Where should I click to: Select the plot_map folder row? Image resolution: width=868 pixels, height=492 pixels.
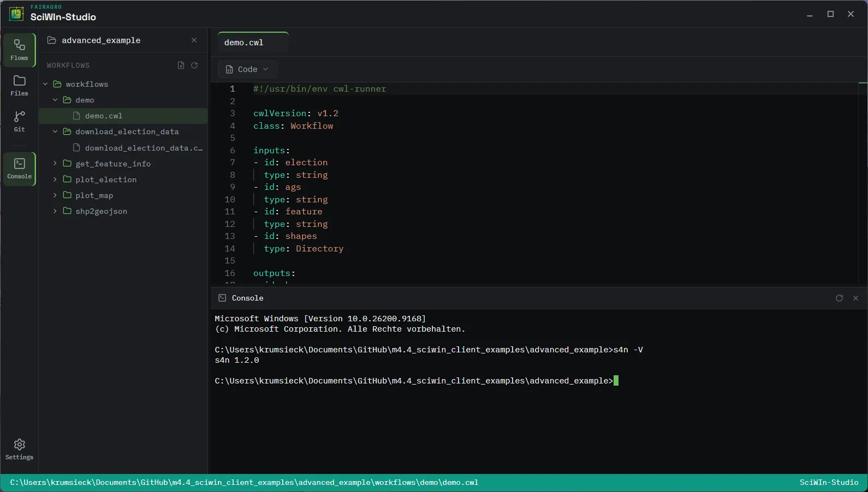123,195
